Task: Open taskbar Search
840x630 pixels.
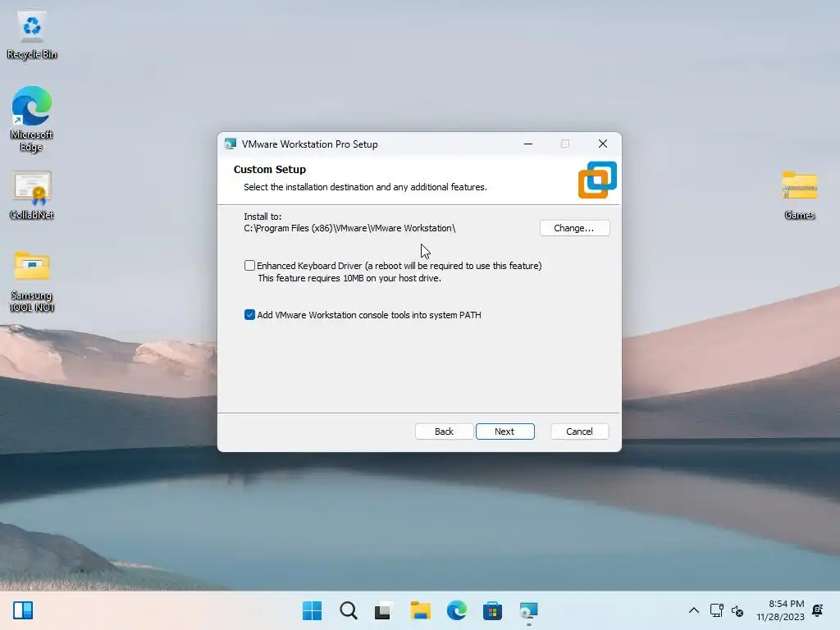Action: point(348,610)
